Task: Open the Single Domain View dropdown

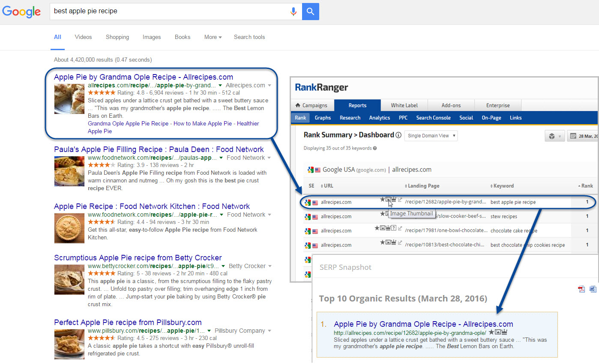Action: [x=431, y=136]
